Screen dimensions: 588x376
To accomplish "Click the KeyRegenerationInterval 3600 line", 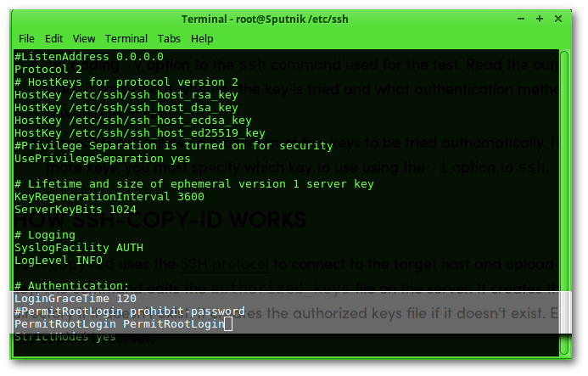I will [x=109, y=197].
